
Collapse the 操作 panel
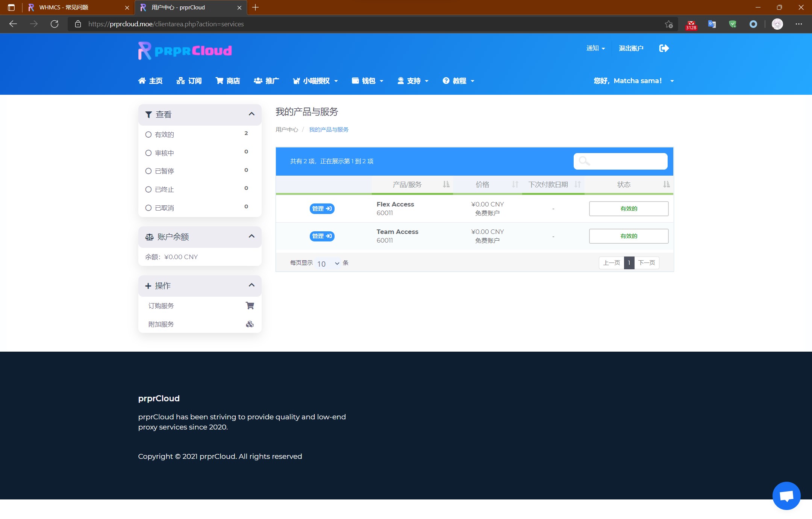point(251,285)
